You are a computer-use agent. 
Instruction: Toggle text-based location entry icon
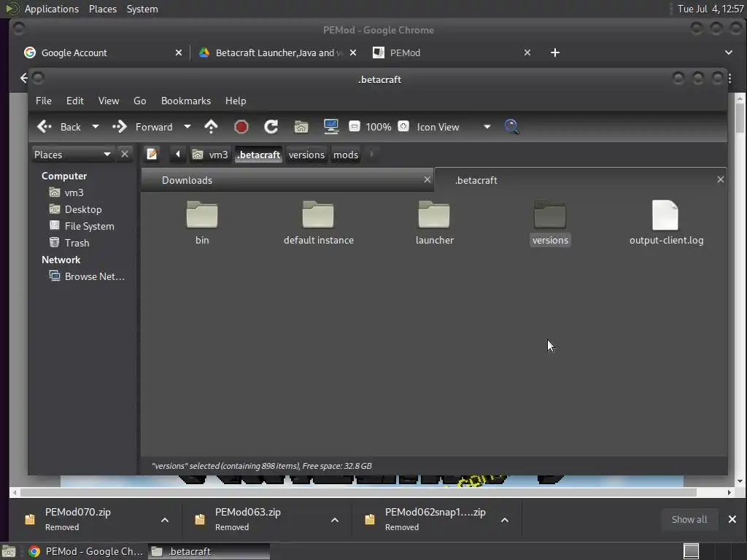[152, 155]
